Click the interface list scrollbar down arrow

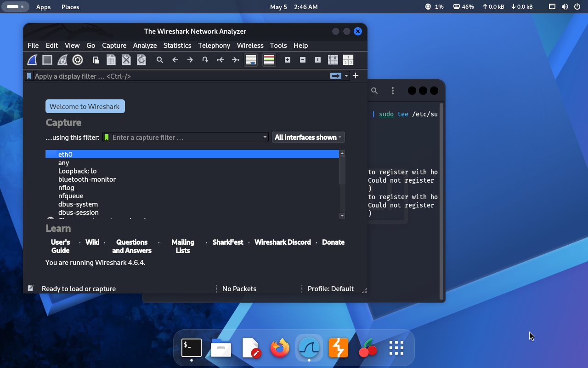tap(342, 216)
